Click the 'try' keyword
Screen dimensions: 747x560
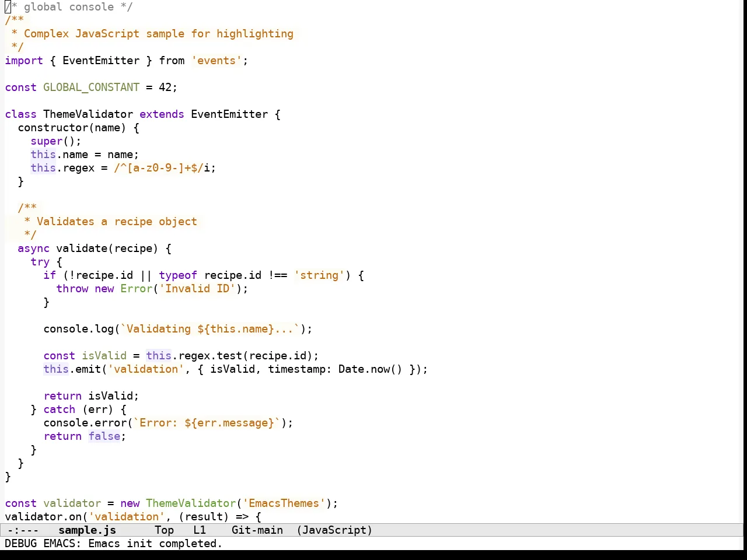(x=40, y=262)
